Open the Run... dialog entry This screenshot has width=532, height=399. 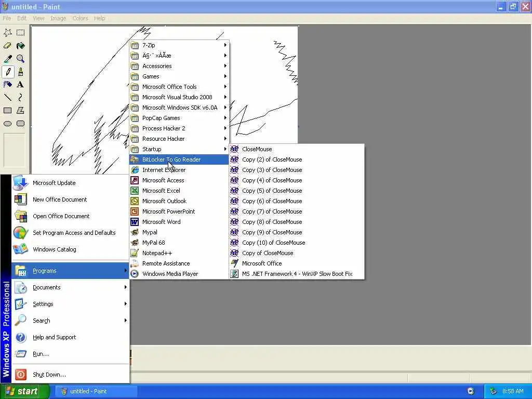(70, 354)
